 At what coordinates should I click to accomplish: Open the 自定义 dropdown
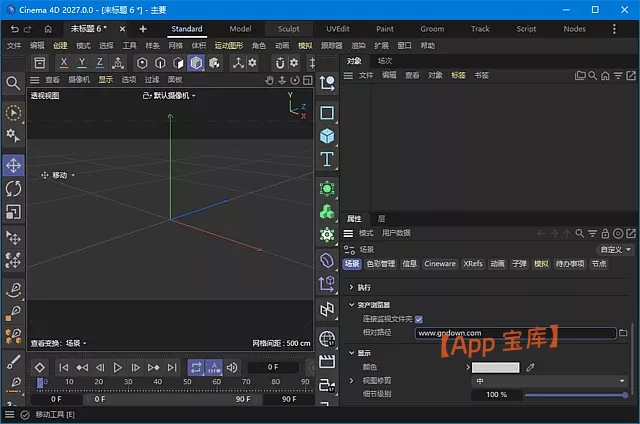coord(615,249)
